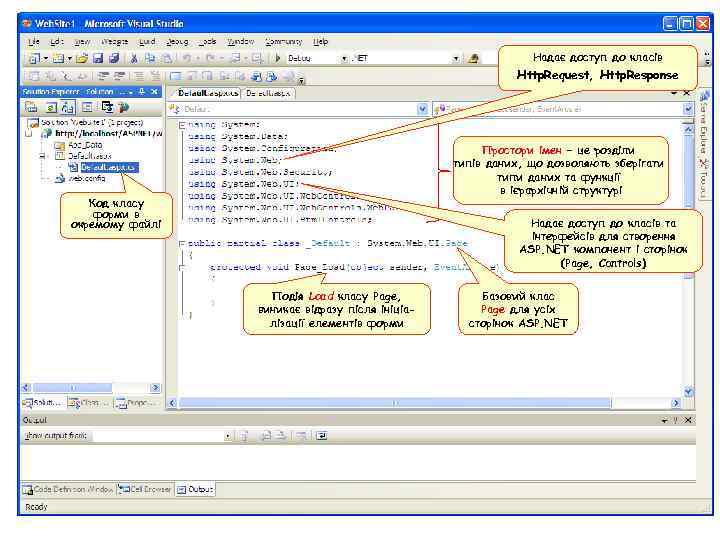Toggle word wrap in the Output panel
This screenshot has height=540, width=720.
coord(321,436)
